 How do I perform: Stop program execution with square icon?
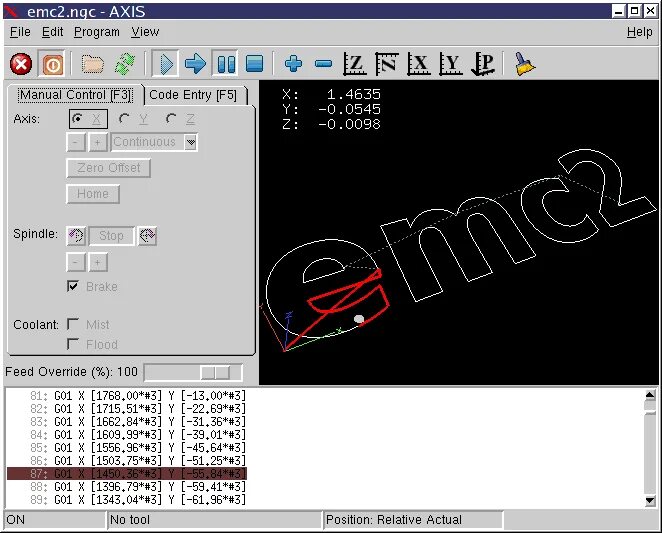click(254, 64)
